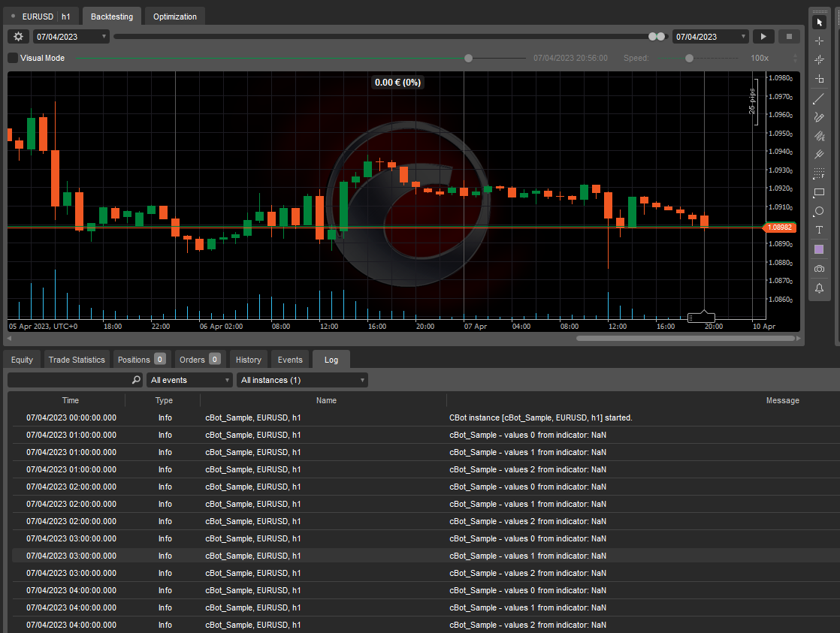This screenshot has height=633, width=840.
Task: Click the visual mode progress slider handle
Action: [468, 58]
